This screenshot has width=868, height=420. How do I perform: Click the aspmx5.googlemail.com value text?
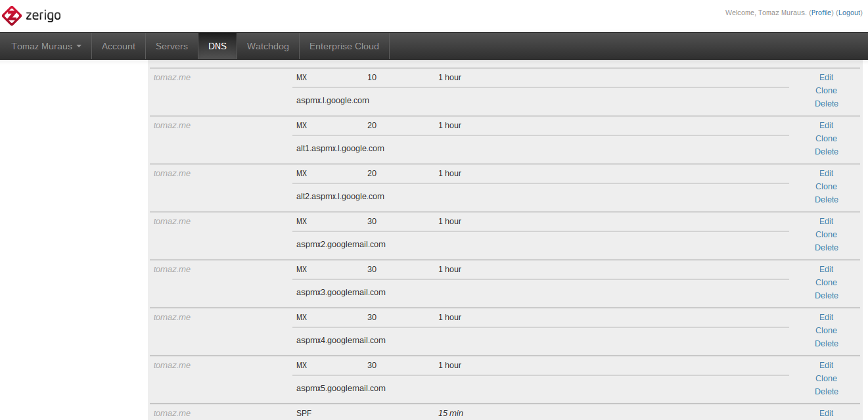341,388
